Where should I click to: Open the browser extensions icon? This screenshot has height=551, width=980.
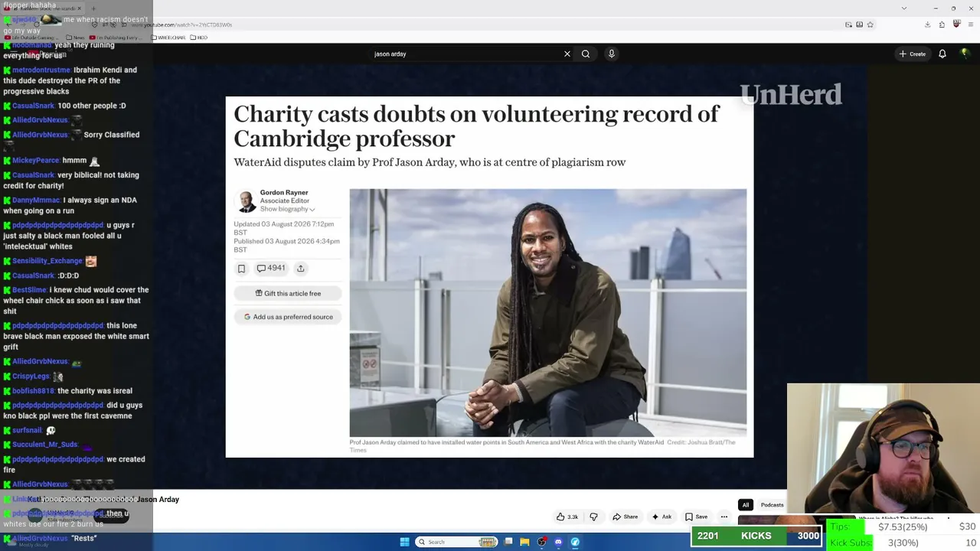coord(942,24)
